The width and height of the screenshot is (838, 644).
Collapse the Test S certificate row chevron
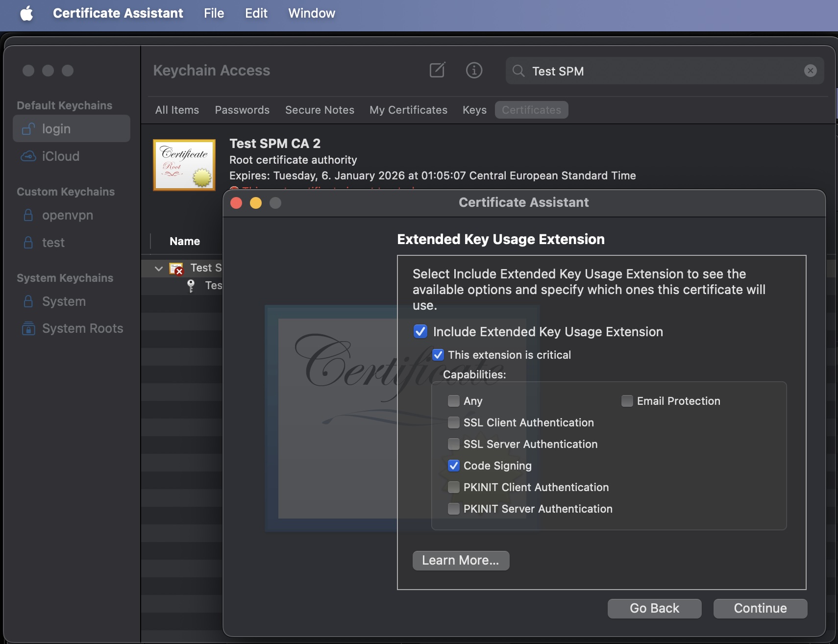click(158, 269)
